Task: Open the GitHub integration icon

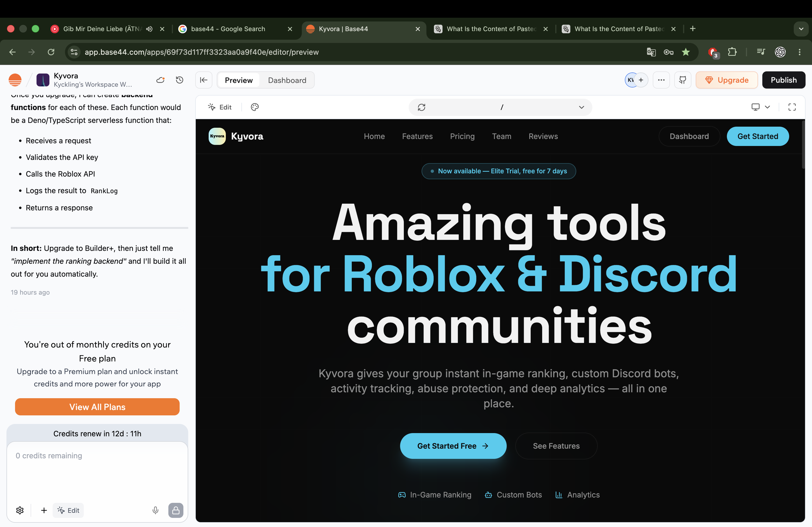Action: (683, 80)
